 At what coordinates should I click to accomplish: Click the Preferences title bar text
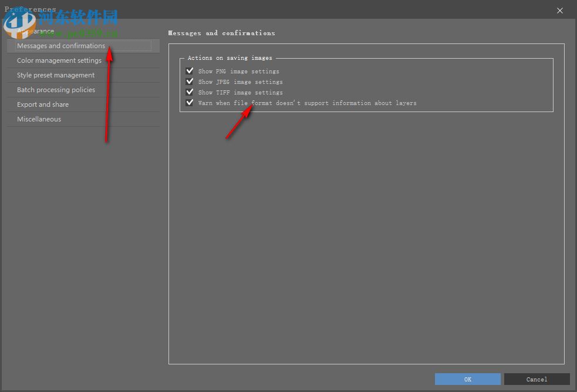point(31,9)
